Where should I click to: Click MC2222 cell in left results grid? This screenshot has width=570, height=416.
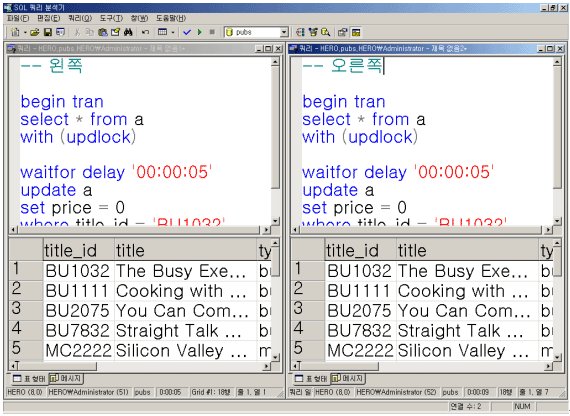point(79,350)
